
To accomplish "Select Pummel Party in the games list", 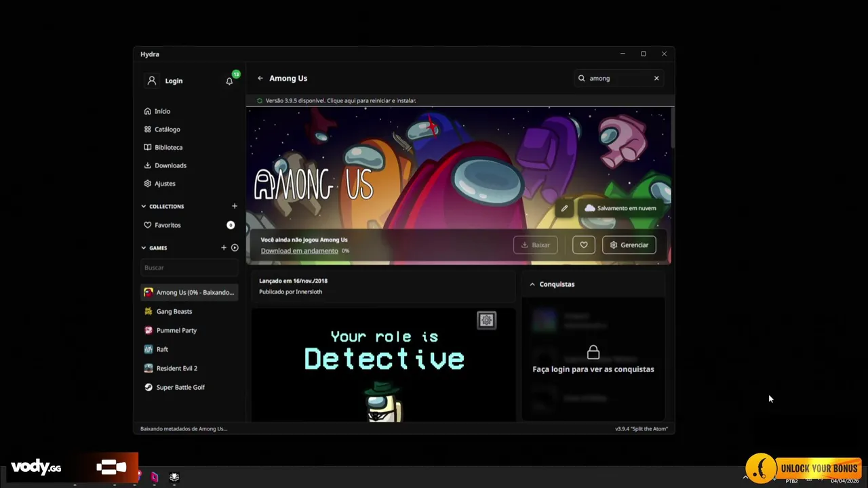I will click(189, 331).
